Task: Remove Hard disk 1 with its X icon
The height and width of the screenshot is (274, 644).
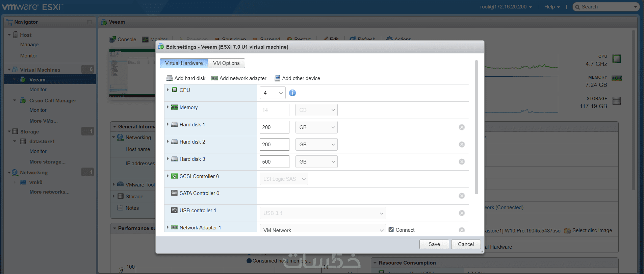Action: click(462, 127)
